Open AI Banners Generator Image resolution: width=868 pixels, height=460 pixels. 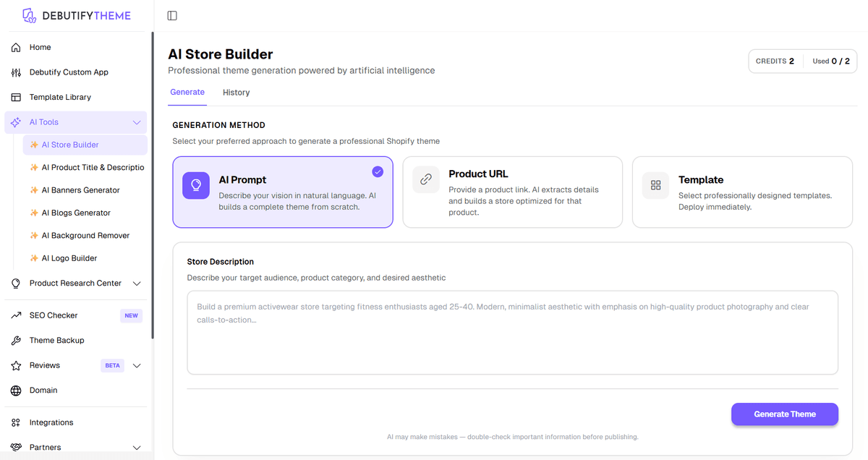point(85,190)
